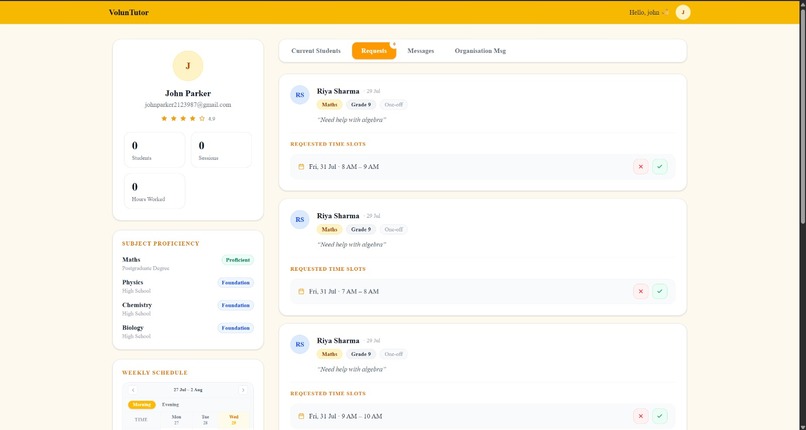Switch schedule view to Evening

[170, 405]
